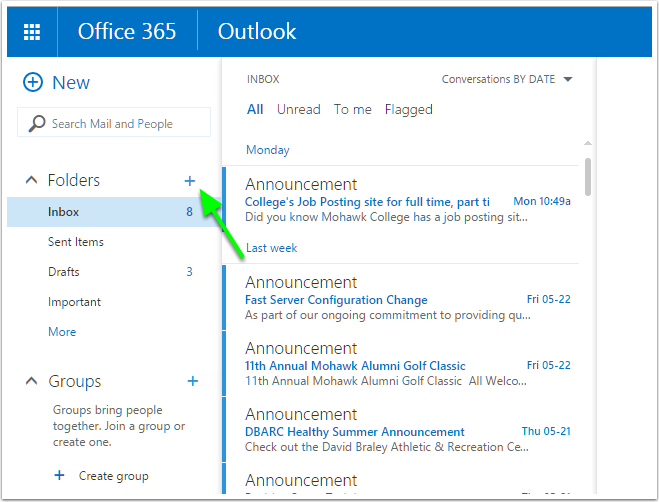Open the Sent Items folder
Image resolution: width=659 pixels, height=502 pixels.
[76, 242]
